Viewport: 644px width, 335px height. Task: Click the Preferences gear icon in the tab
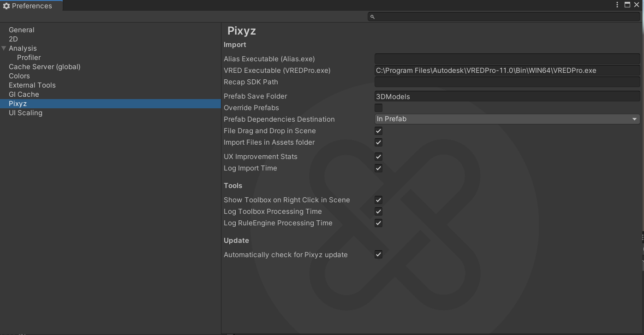coord(6,6)
